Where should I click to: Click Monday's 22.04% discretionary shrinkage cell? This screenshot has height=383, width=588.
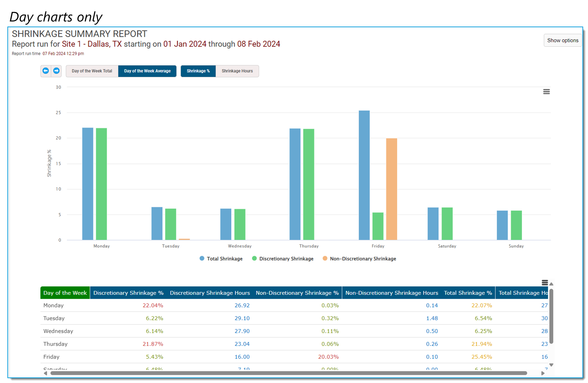tap(153, 305)
